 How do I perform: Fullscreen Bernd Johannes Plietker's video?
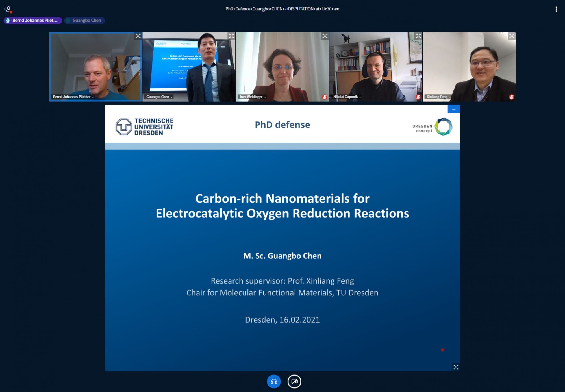[x=138, y=36]
